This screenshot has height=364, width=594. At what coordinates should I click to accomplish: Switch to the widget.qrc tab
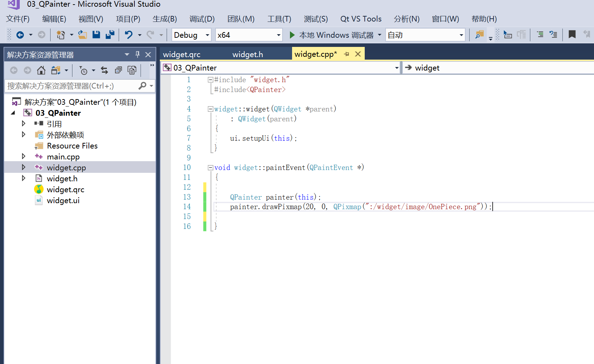(181, 54)
